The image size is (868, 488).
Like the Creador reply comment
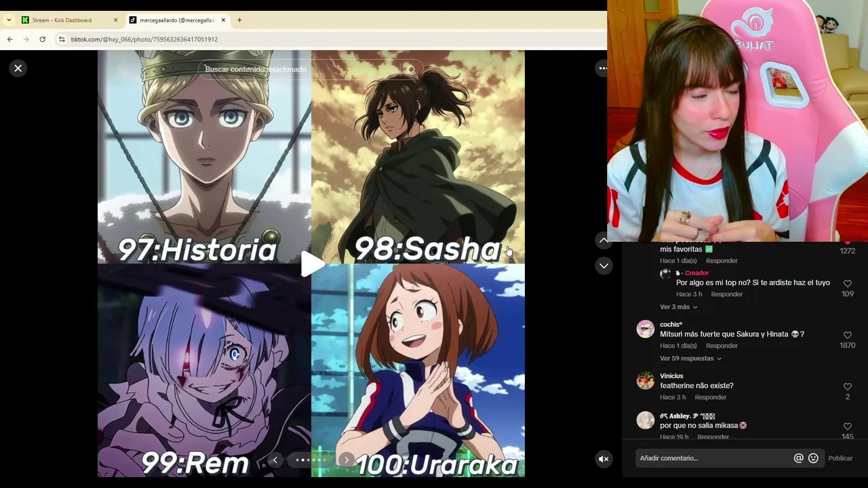(x=847, y=284)
